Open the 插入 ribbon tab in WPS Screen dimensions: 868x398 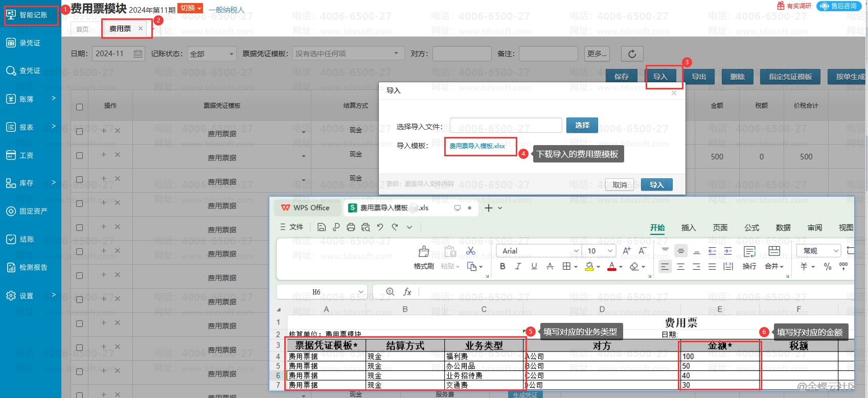689,228
